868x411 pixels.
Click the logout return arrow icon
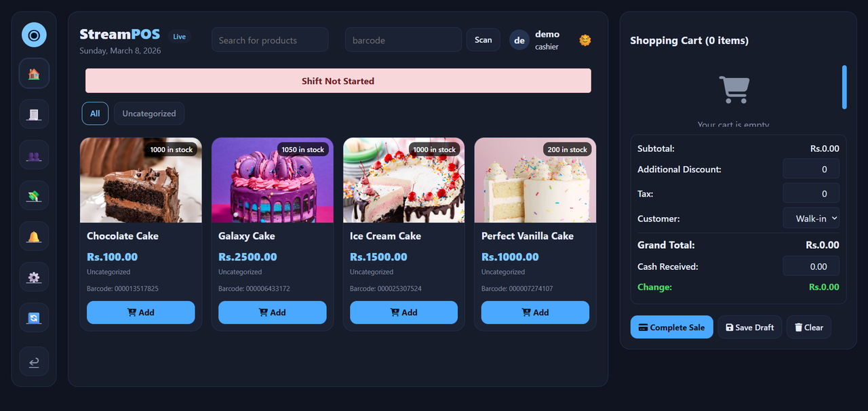click(x=34, y=361)
